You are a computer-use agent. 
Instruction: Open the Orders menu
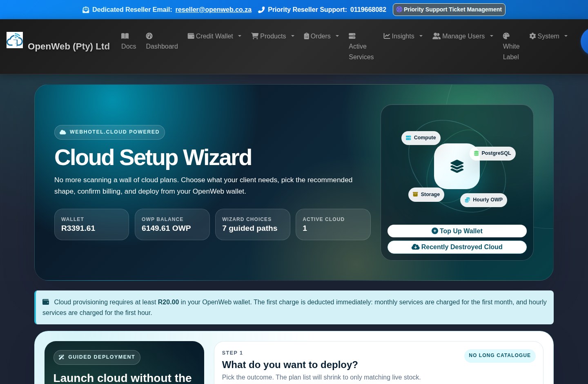(x=322, y=36)
